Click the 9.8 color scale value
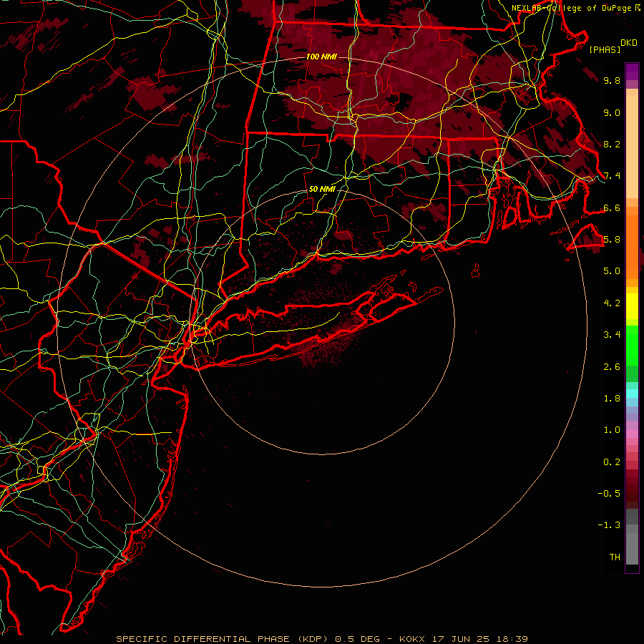Viewport: 644px width, 644px height. pos(612,80)
